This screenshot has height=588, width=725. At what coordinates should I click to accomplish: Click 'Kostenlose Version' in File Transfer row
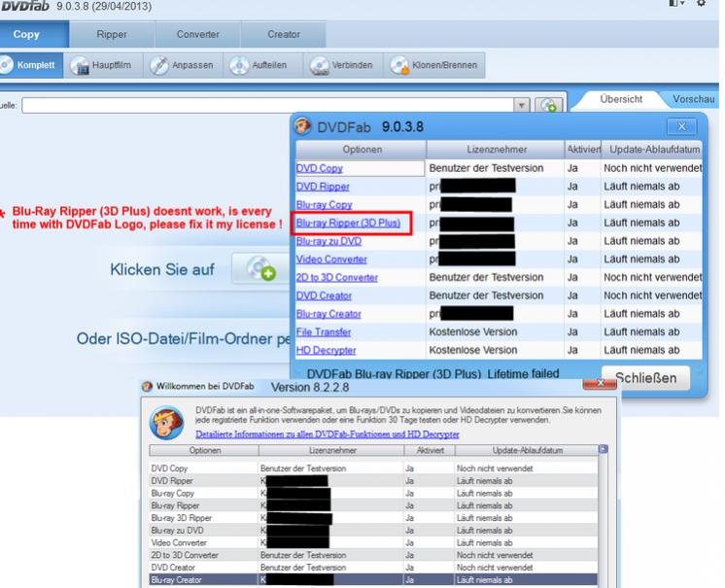click(x=473, y=332)
